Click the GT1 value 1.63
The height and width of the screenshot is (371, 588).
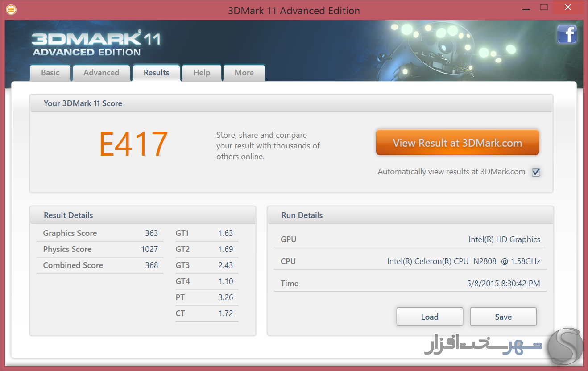click(x=226, y=233)
